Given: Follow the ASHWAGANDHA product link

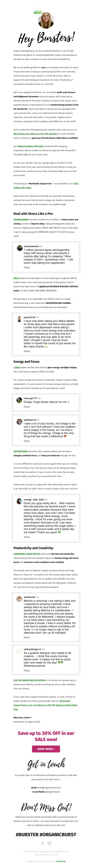Looking at the screenshot, I should [x=21, y=219].
